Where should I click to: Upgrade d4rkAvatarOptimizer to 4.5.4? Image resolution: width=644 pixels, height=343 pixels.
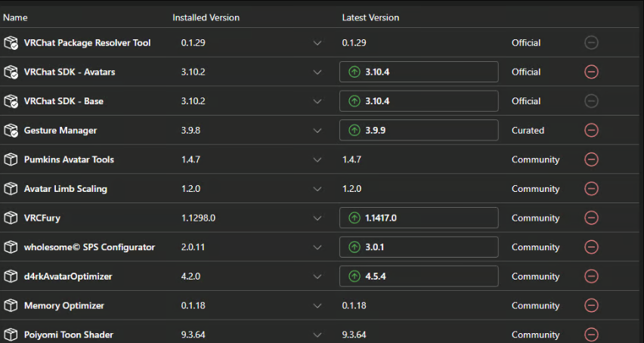[x=419, y=277]
